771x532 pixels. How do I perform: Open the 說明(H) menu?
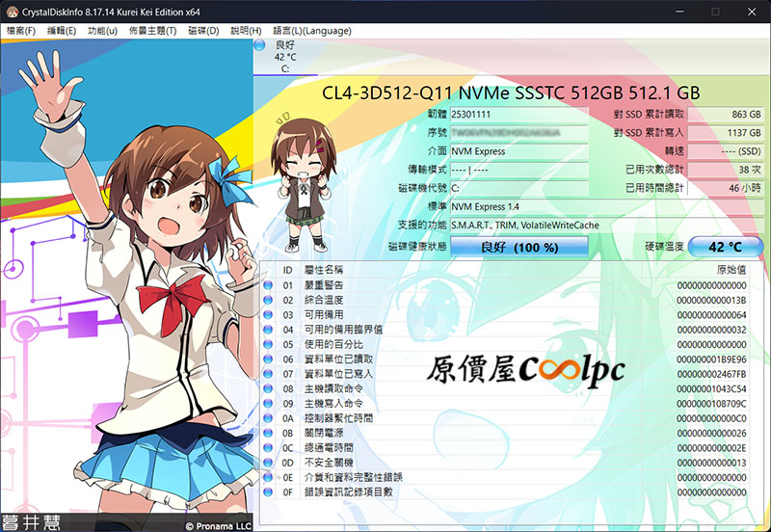tap(246, 31)
